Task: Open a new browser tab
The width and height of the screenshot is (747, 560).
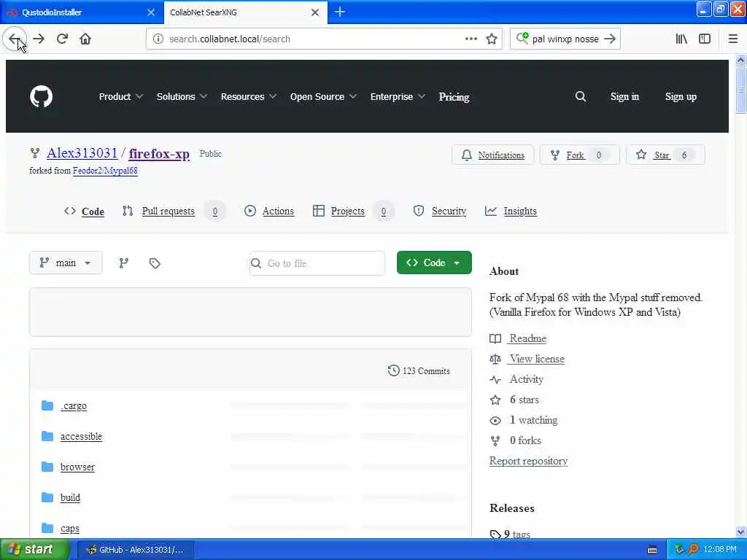Action: [x=340, y=12]
